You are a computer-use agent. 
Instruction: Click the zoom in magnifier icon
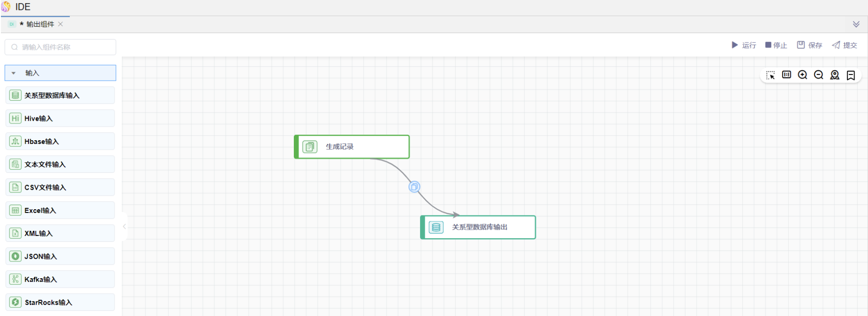(802, 75)
